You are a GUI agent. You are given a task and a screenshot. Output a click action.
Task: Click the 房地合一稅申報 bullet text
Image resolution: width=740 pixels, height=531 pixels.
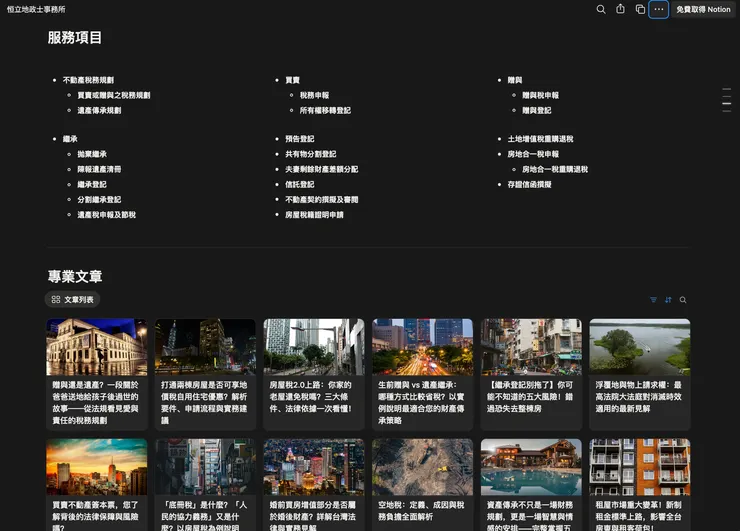coord(533,154)
